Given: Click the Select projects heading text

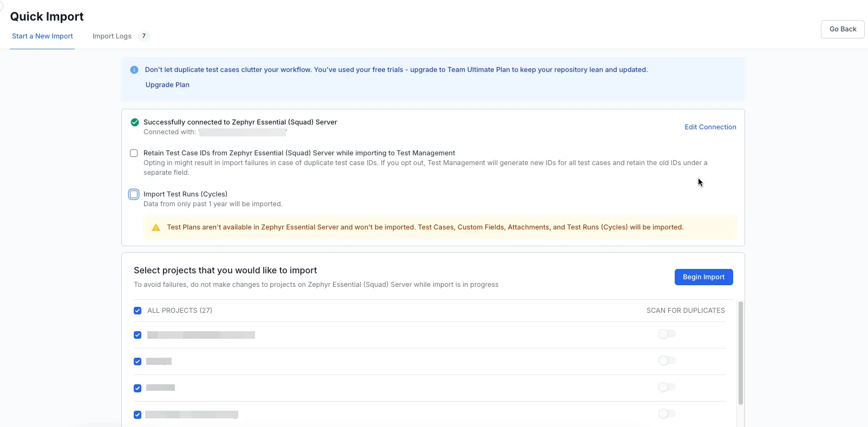Looking at the screenshot, I should (x=225, y=271).
